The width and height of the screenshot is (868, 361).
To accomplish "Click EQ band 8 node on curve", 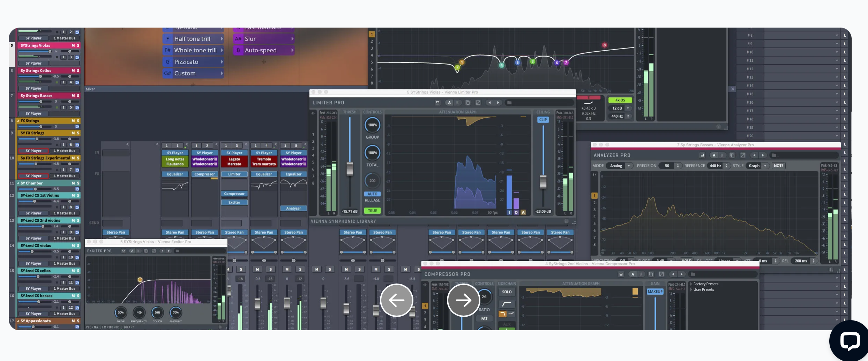I will (605, 45).
